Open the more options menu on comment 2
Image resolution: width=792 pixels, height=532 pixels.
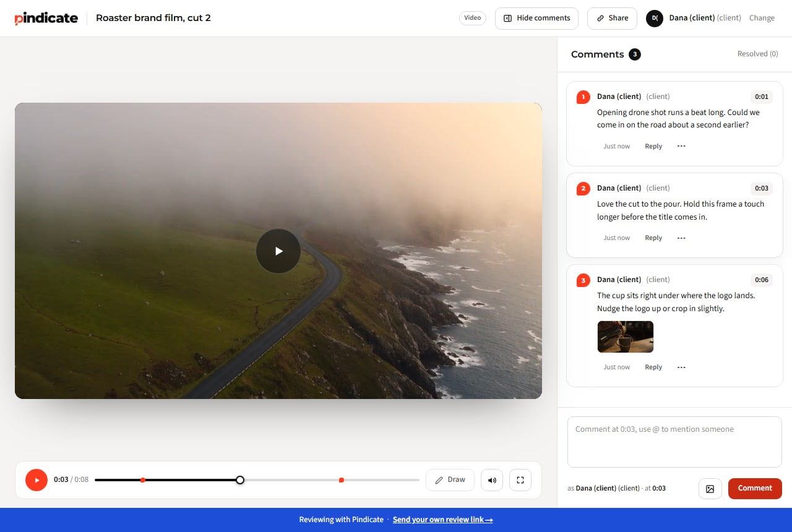pos(681,238)
